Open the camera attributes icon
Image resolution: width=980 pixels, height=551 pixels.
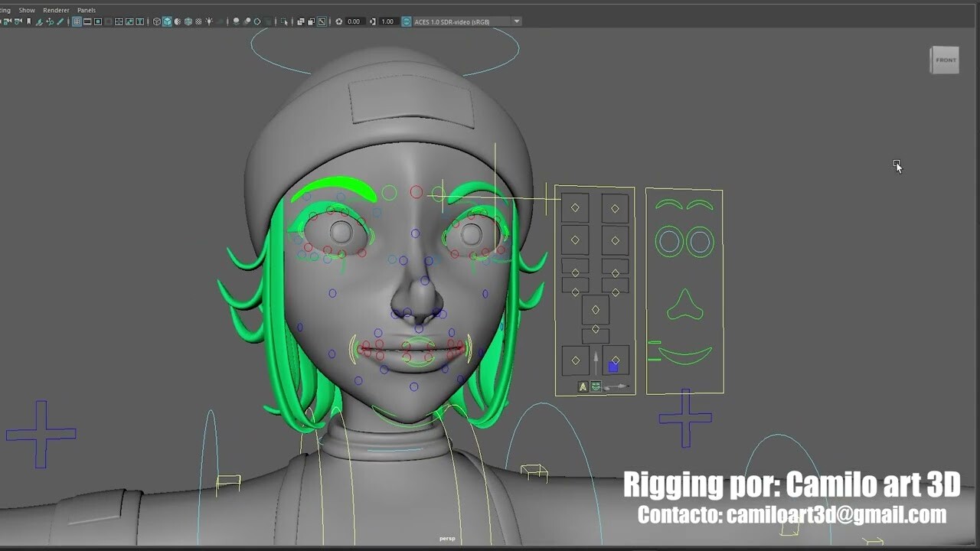17,21
